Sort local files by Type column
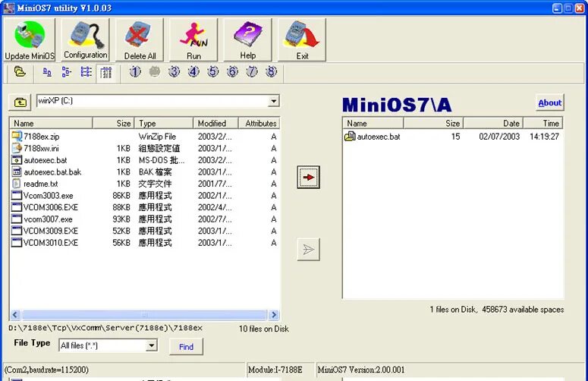The width and height of the screenshot is (588, 381). click(x=163, y=124)
